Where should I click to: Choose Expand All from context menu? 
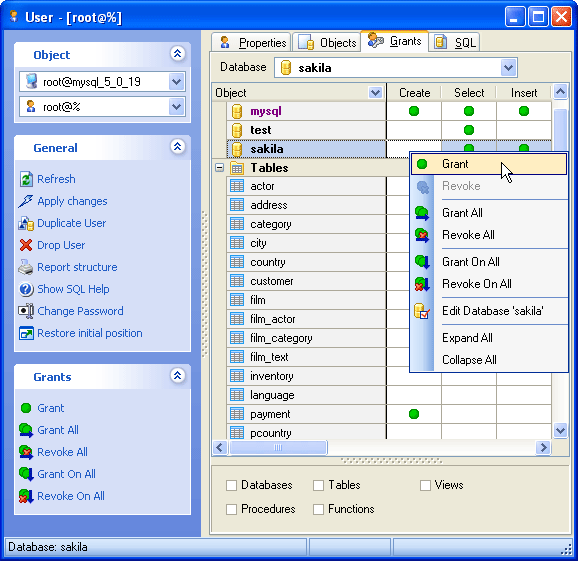467,338
